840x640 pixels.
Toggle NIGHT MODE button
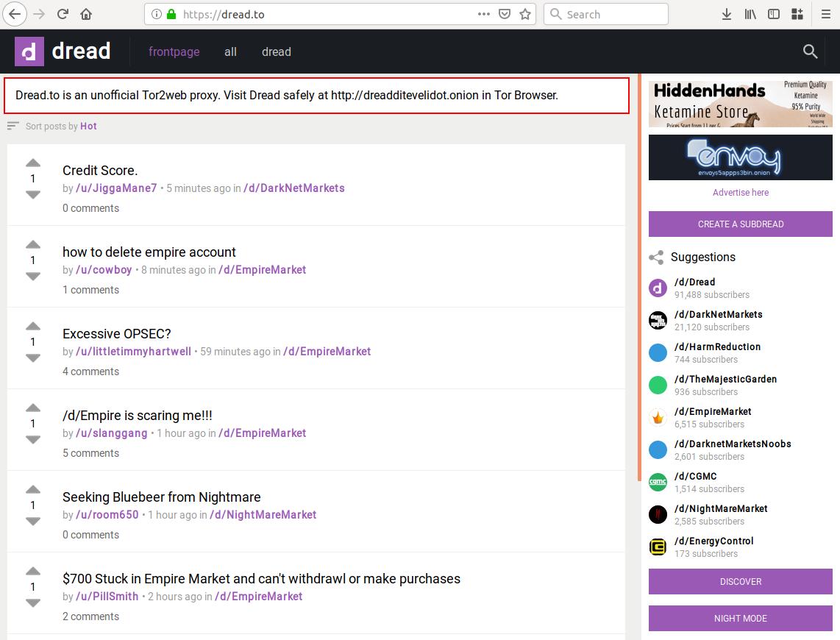coord(741,619)
